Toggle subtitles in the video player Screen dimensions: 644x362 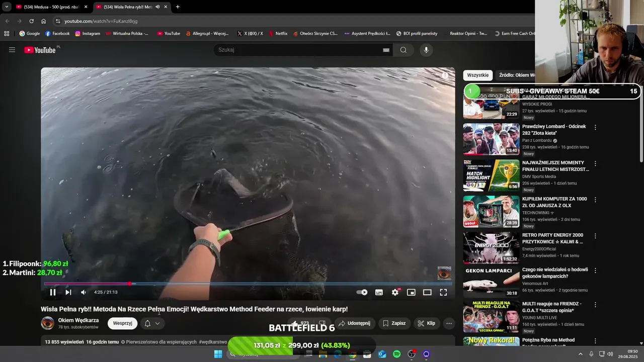(379, 292)
